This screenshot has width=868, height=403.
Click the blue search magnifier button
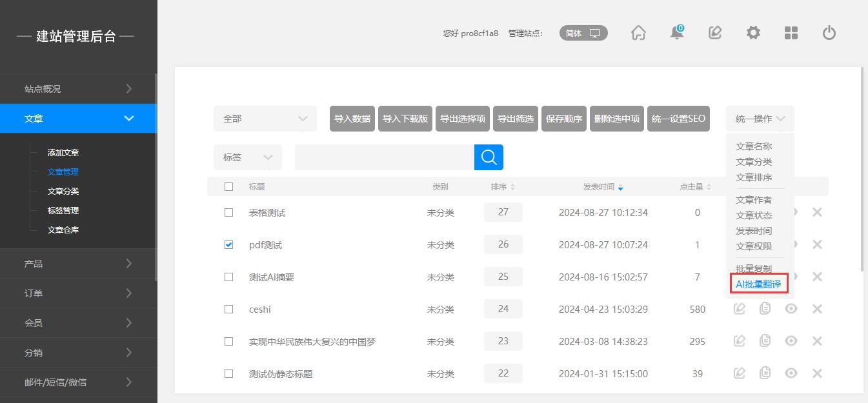tap(489, 157)
